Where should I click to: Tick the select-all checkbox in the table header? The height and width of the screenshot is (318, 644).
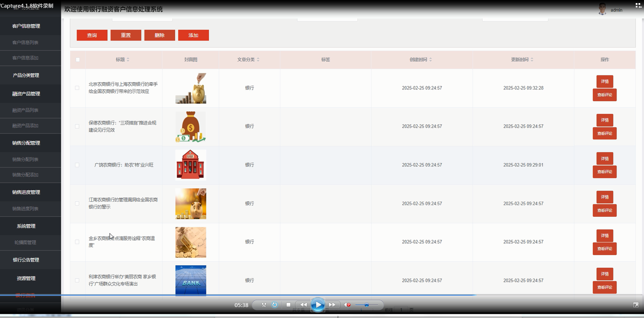click(78, 60)
